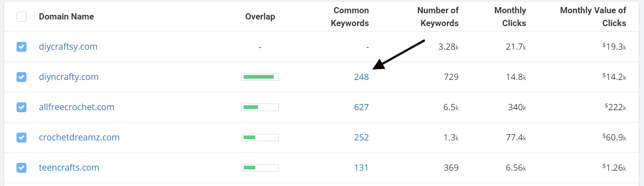Viewport: 644px width, 186px height.
Task: Sort by the Common Keywords column header
Action: coord(350,17)
